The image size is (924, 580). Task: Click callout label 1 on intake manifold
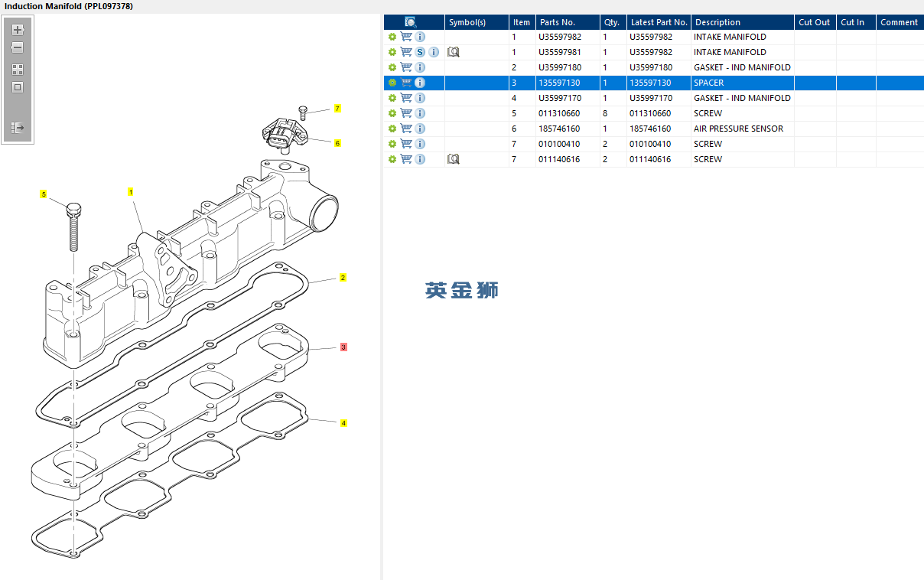[131, 192]
